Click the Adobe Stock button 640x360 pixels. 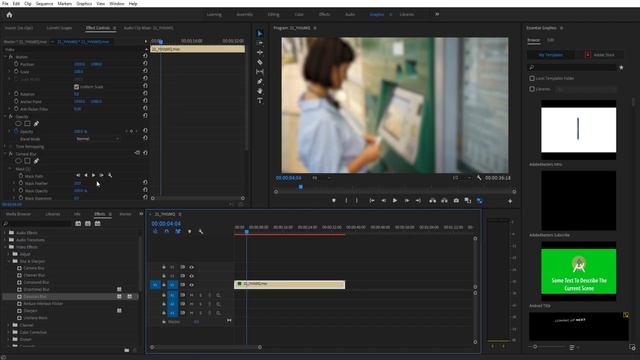(600, 55)
